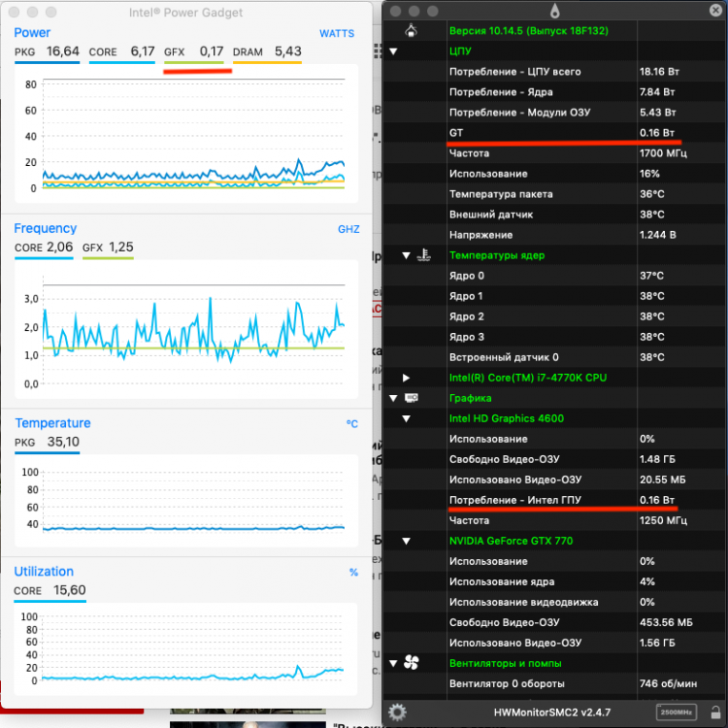728x728 pixels.
Task: Click the Utilization heading
Action: point(44,571)
